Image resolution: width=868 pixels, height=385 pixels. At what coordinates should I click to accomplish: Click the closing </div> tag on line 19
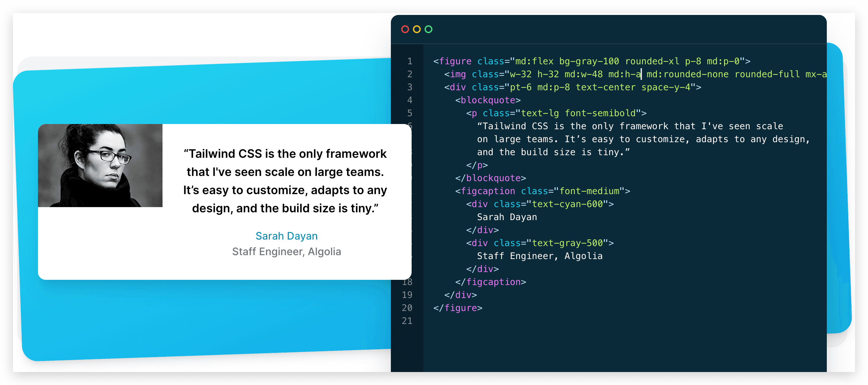460,295
